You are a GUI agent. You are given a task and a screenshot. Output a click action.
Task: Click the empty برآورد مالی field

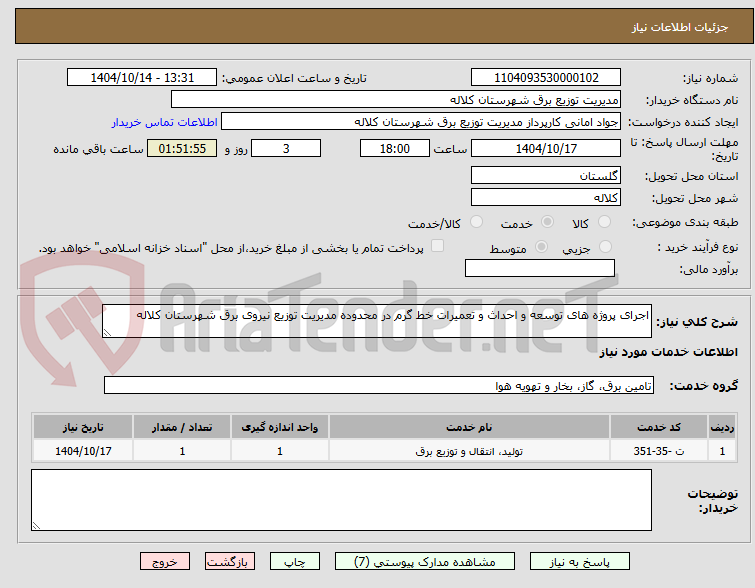[540, 268]
